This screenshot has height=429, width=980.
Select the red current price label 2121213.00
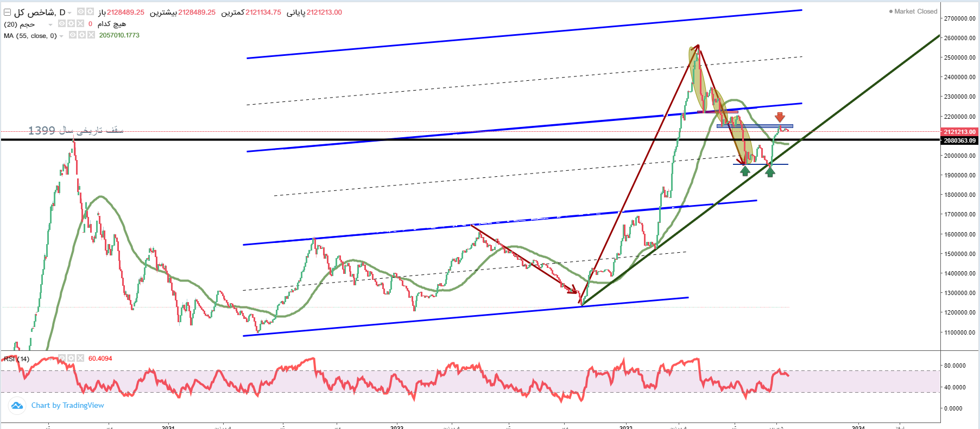point(959,132)
